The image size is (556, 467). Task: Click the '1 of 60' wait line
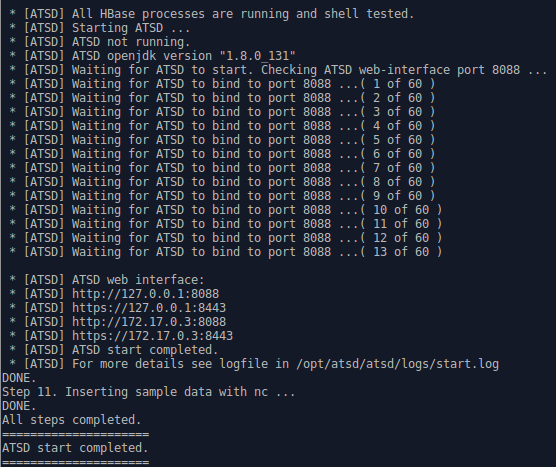click(222, 84)
